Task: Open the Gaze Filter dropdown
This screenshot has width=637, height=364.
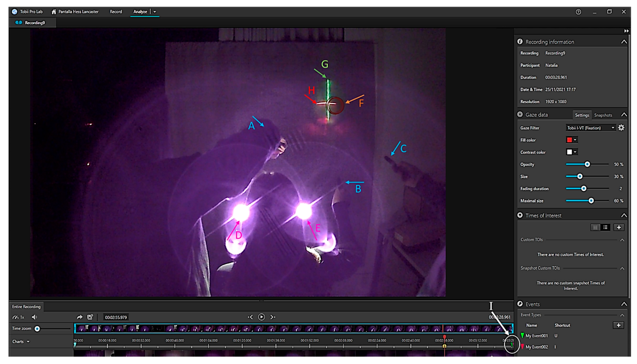Action: pyautogui.click(x=590, y=128)
